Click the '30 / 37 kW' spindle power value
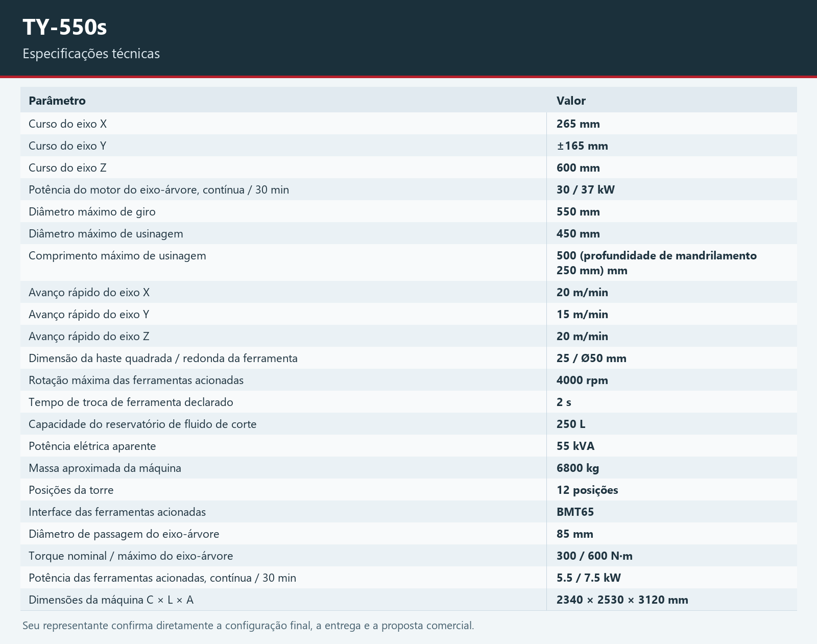This screenshot has width=817, height=644. click(x=586, y=189)
